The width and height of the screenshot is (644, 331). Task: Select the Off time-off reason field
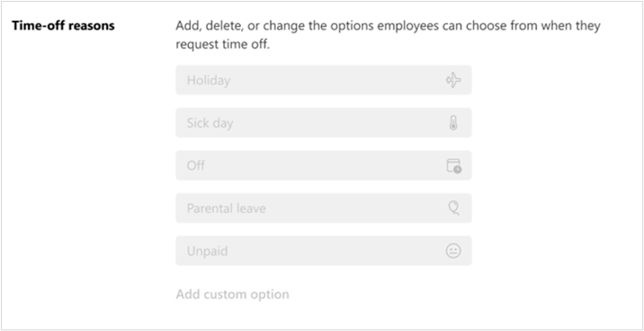(x=324, y=165)
